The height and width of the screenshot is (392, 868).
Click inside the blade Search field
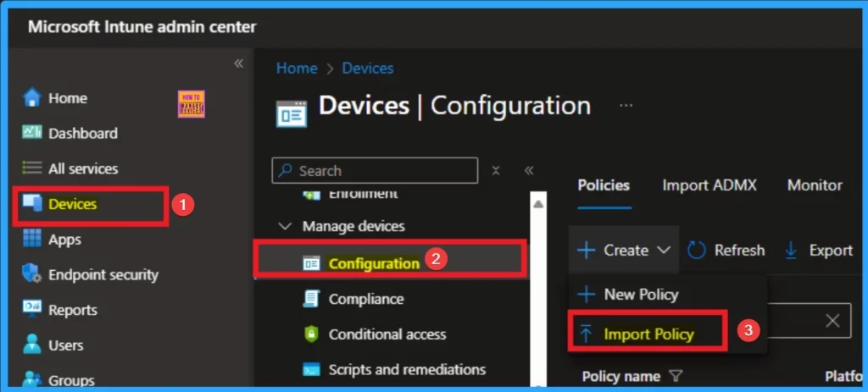pyautogui.click(x=375, y=170)
